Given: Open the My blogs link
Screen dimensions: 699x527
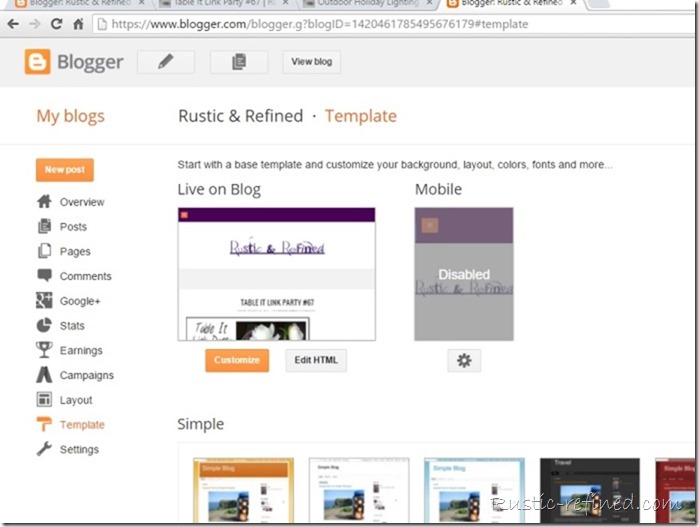Looking at the screenshot, I should (70, 116).
